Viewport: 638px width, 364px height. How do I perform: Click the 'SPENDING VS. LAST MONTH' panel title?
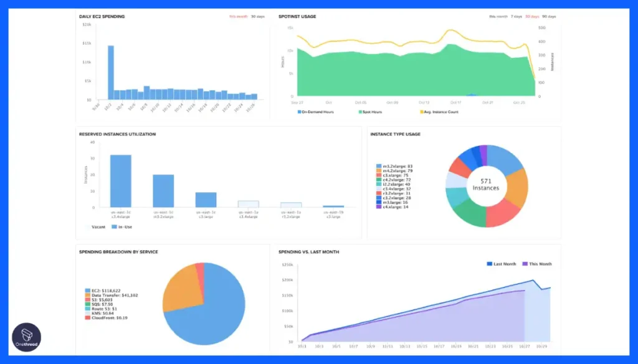pos(308,252)
